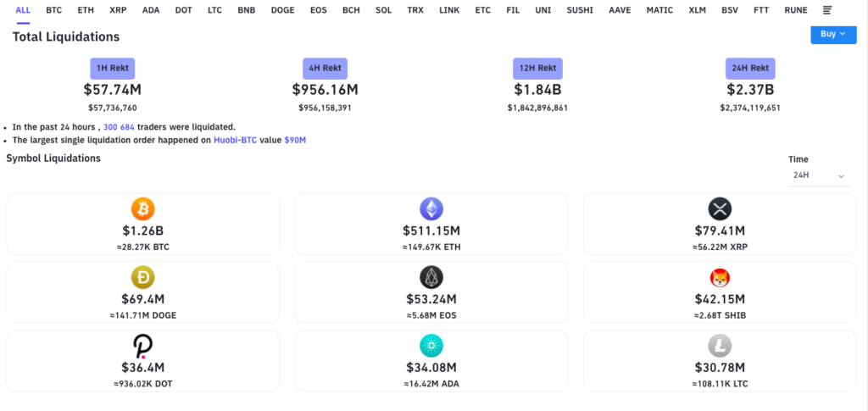Open the Buy dropdown button

point(832,34)
